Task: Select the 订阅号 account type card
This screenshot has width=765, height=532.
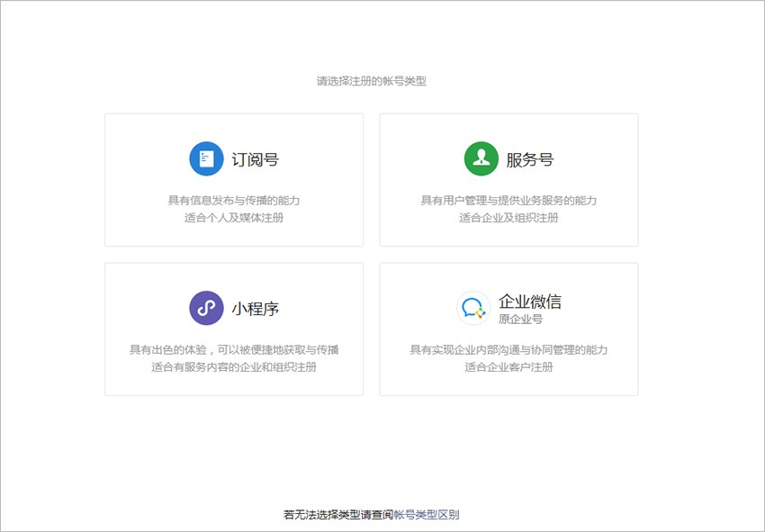Action: pyautogui.click(x=233, y=178)
